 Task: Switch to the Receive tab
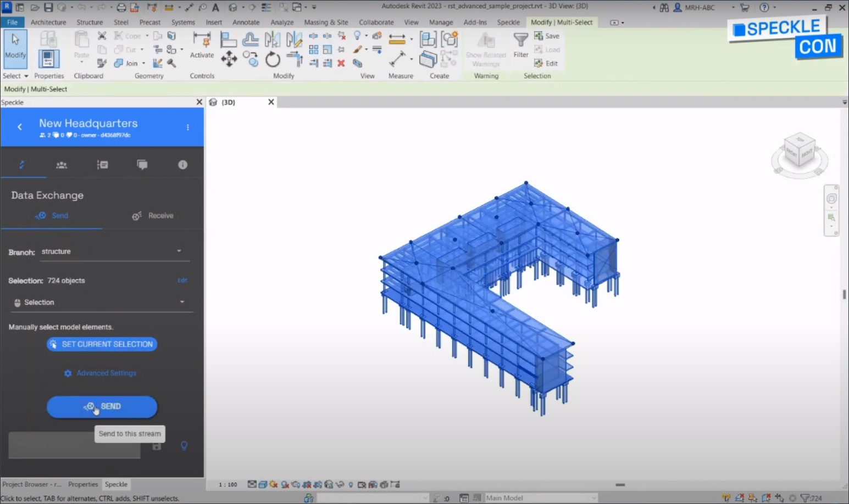click(x=153, y=216)
